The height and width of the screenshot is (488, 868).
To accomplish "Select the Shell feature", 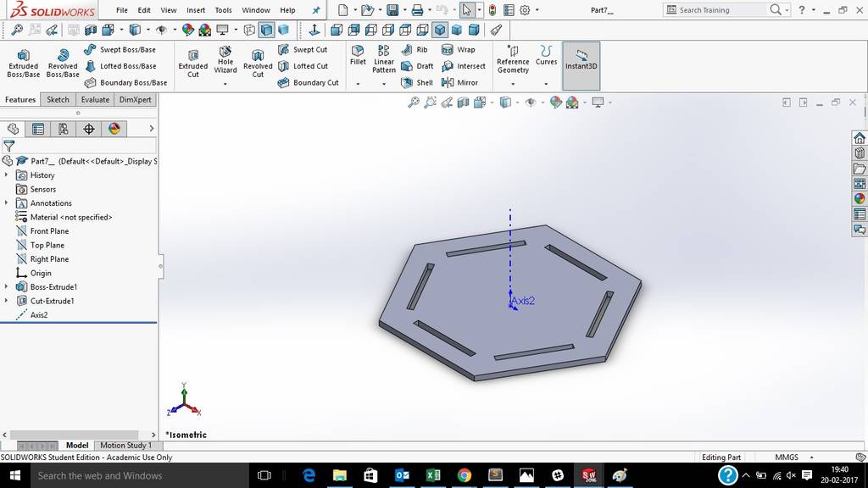I will (x=417, y=82).
